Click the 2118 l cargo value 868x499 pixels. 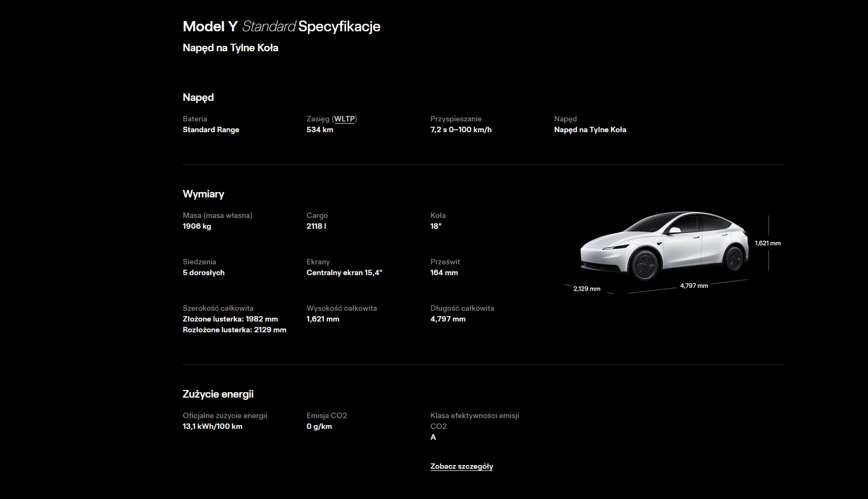[x=316, y=227]
